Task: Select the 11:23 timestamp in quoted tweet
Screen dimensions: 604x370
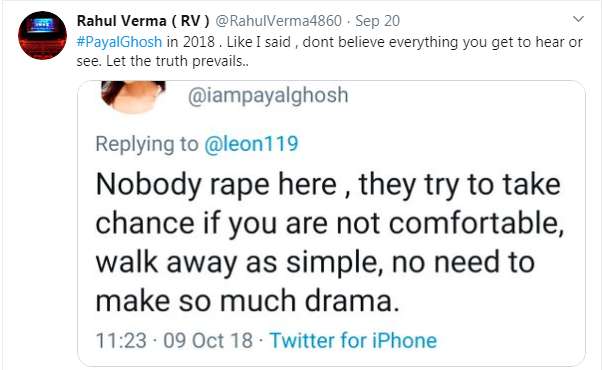Action: point(121,341)
